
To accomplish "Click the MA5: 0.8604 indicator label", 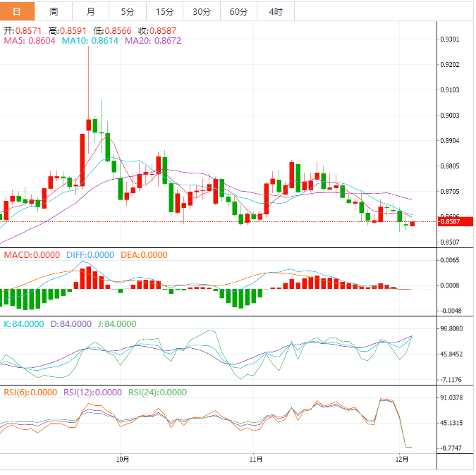I will (x=30, y=41).
